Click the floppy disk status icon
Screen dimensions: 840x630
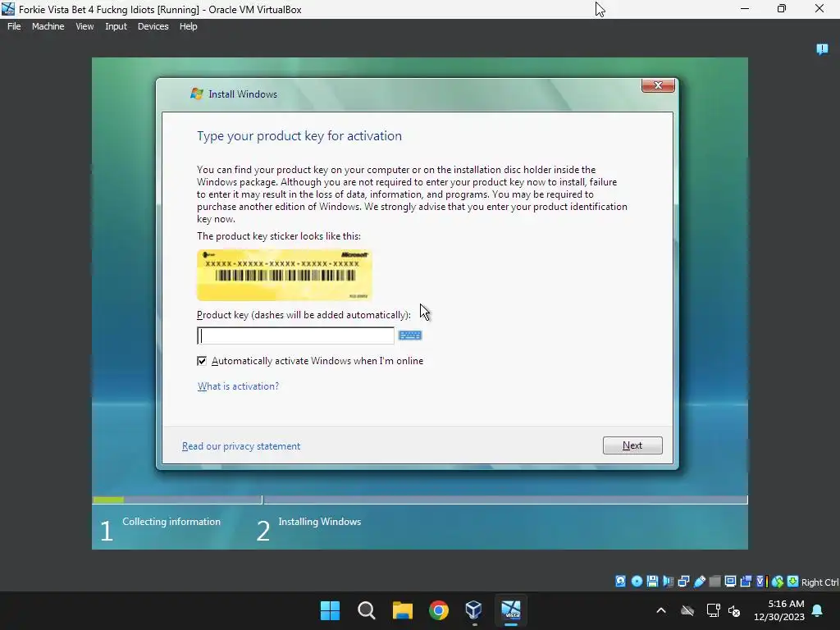click(652, 582)
